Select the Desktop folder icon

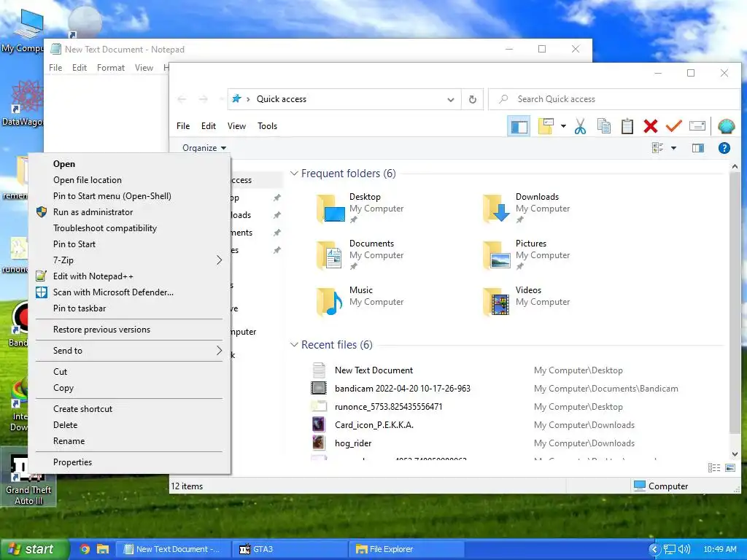point(330,209)
